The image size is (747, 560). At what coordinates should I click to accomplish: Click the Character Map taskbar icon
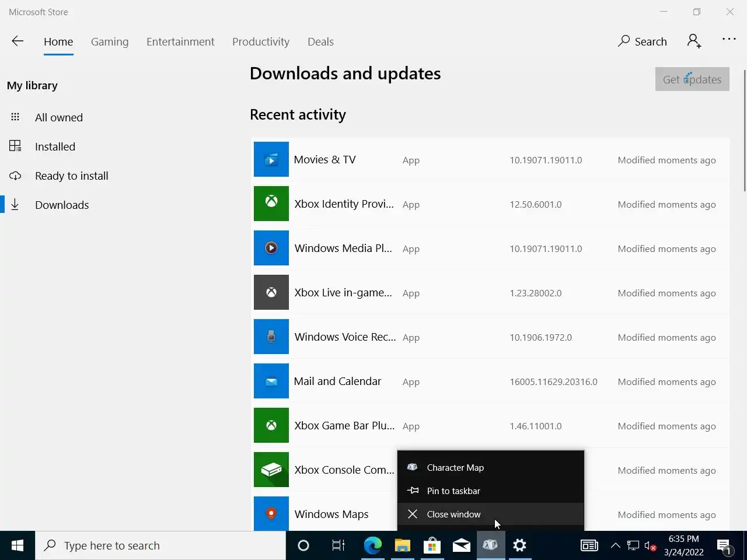(x=490, y=545)
